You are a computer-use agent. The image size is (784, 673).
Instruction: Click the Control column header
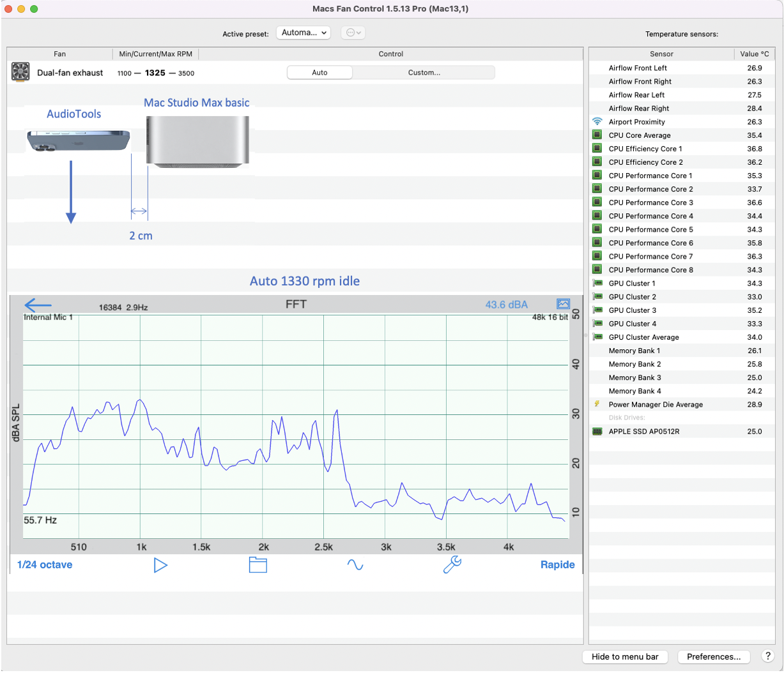[x=391, y=54]
